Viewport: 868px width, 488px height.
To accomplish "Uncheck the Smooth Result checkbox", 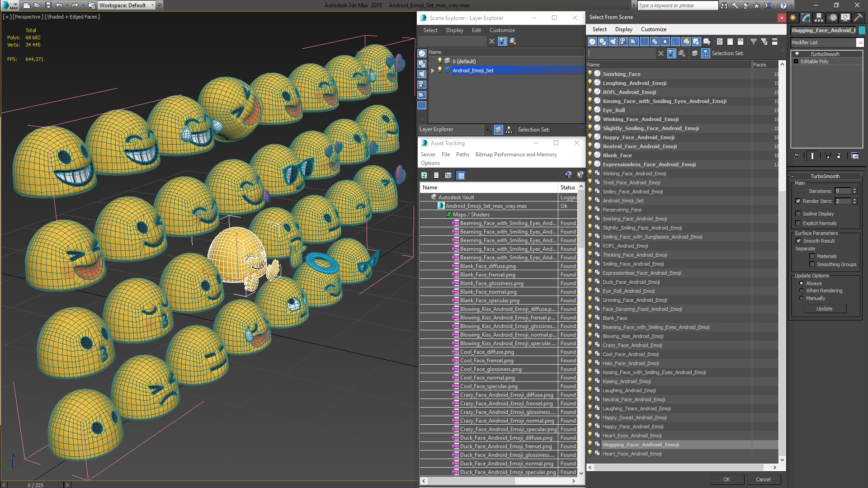I will (798, 241).
